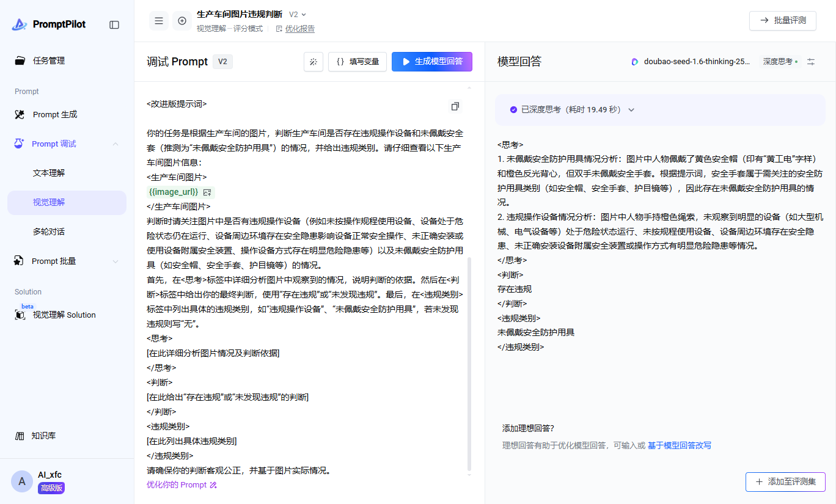Open the 优化报告 link
Image resolution: width=836 pixels, height=504 pixels.
click(x=299, y=29)
